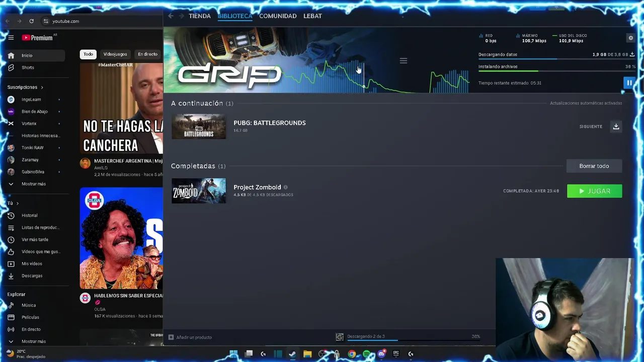Open Historial in the YouTube sidebar
This screenshot has width=644, height=362.
coord(35,215)
